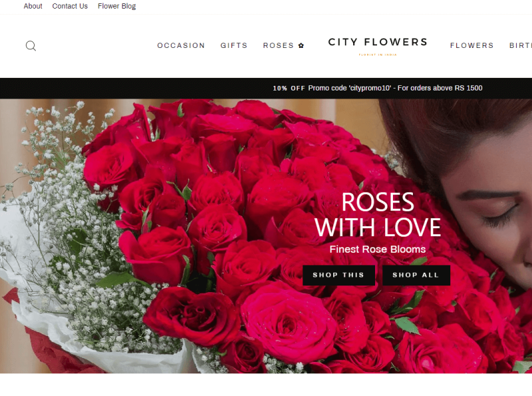Image resolution: width=532 pixels, height=396 pixels.
Task: Click the ROSES WITH LOVE heading
Action: click(378, 213)
